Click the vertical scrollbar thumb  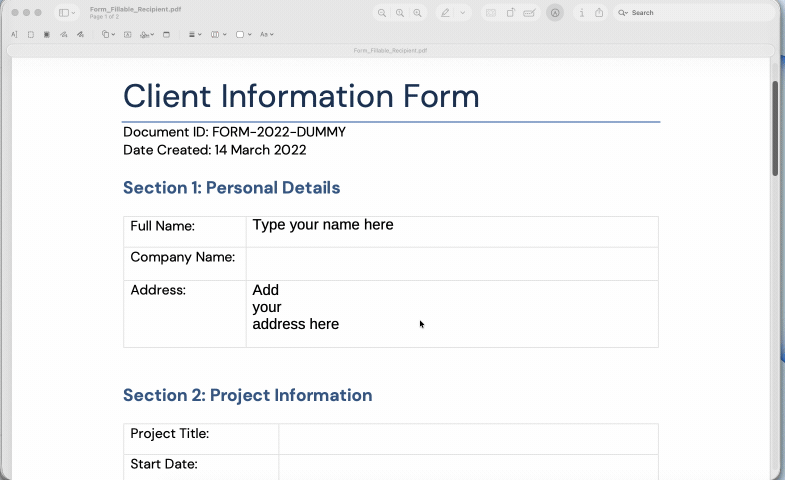coord(775,128)
